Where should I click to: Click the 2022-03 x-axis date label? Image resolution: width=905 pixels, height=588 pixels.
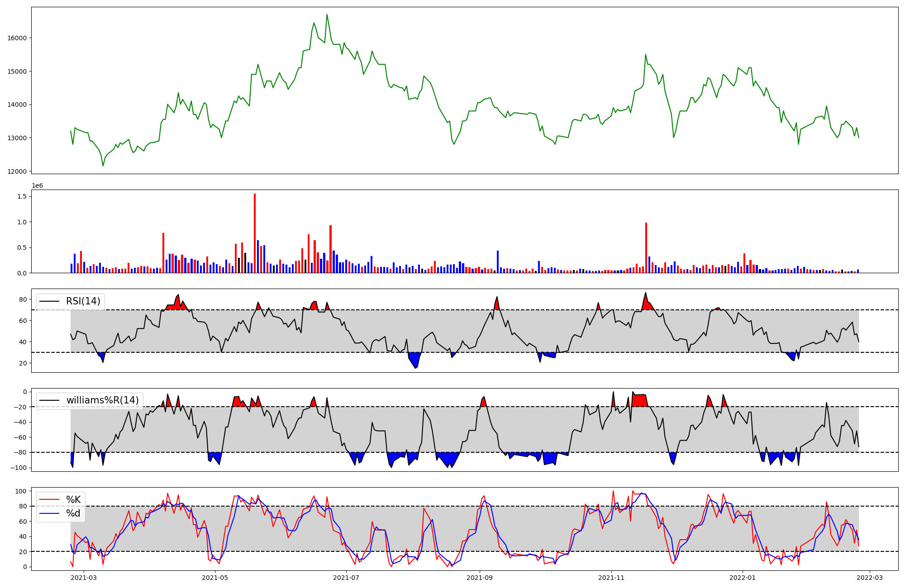pos(870,577)
